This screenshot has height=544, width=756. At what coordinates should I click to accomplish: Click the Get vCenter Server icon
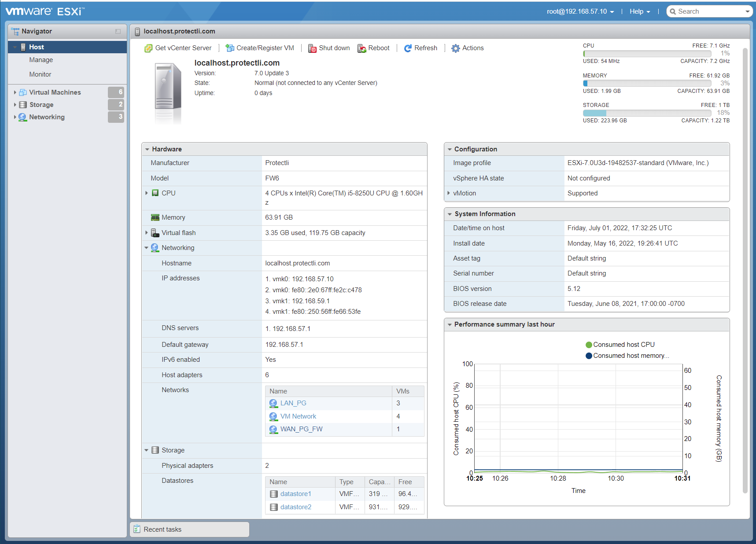point(148,48)
